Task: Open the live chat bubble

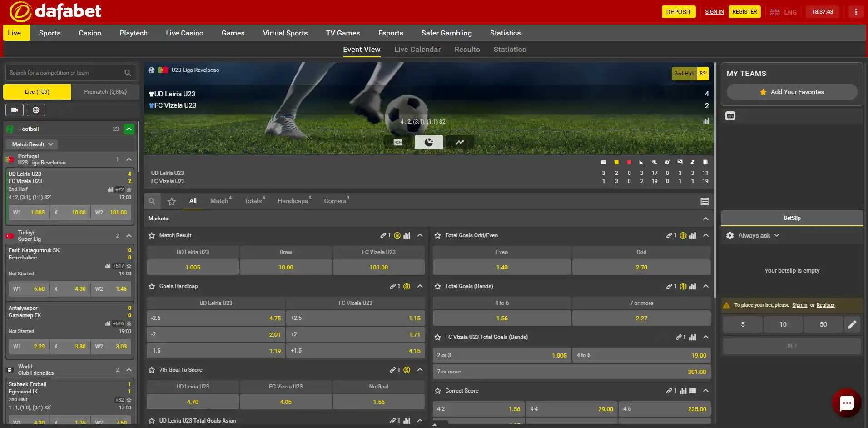Action: click(847, 403)
